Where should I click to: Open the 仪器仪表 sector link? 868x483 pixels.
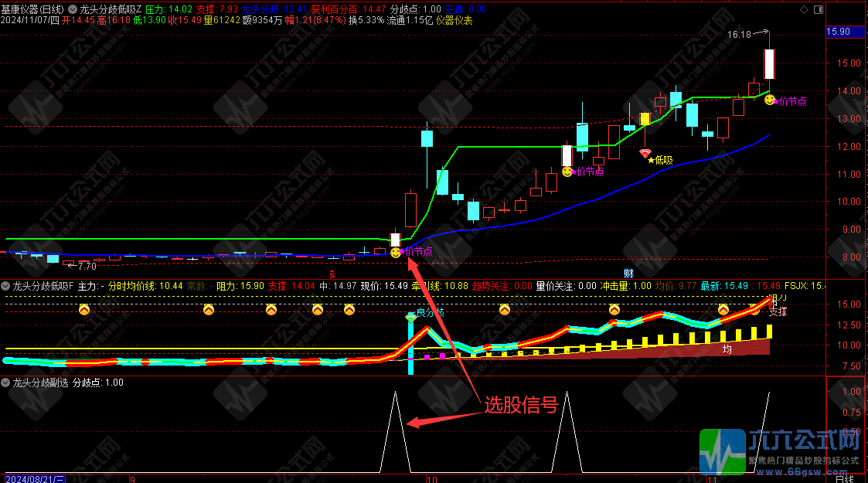click(454, 20)
